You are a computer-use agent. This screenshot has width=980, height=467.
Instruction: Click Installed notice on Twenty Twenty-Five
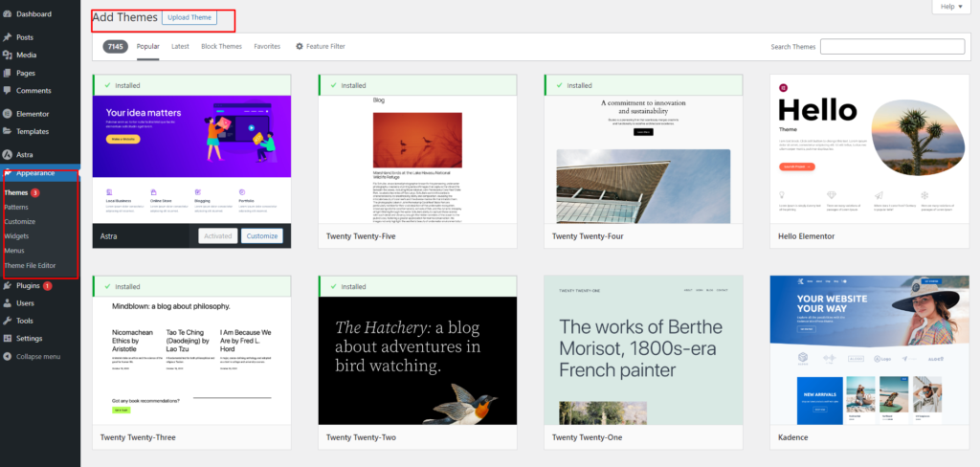tap(417, 85)
